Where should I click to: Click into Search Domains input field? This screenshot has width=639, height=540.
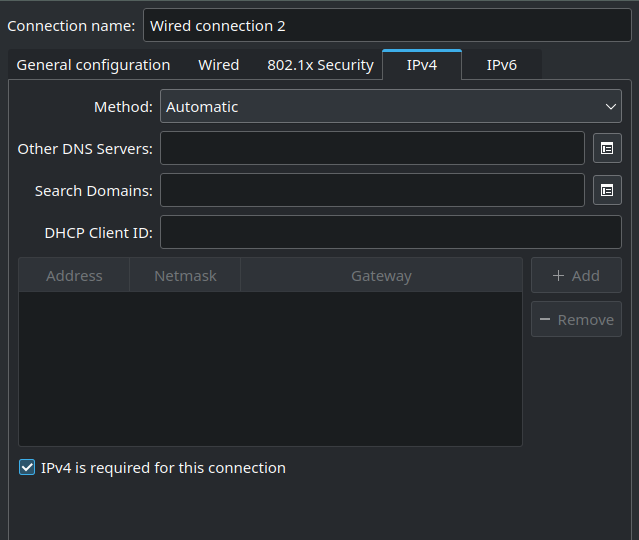click(372, 190)
